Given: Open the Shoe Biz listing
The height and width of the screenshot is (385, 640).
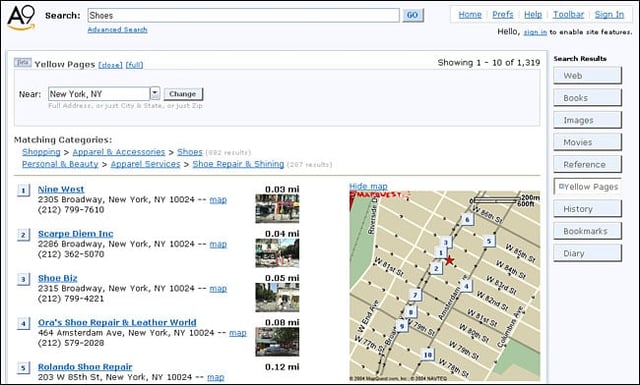Looking at the screenshot, I should [58, 278].
